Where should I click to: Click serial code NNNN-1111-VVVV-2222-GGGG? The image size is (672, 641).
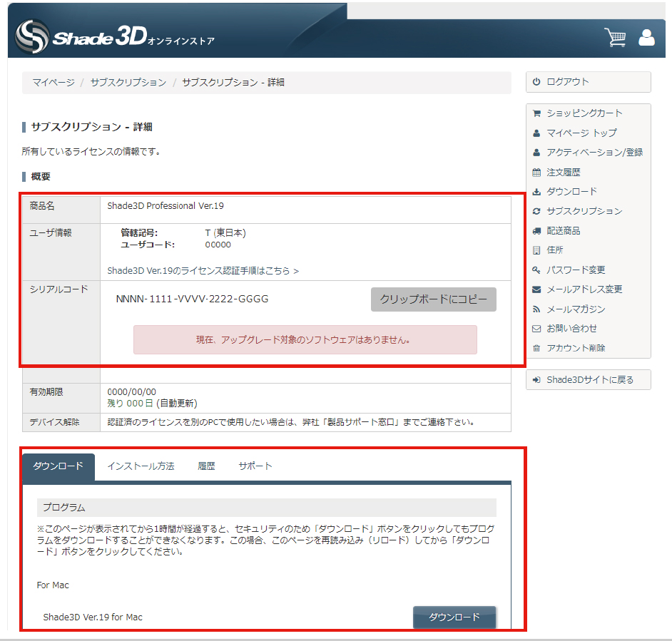point(192,299)
